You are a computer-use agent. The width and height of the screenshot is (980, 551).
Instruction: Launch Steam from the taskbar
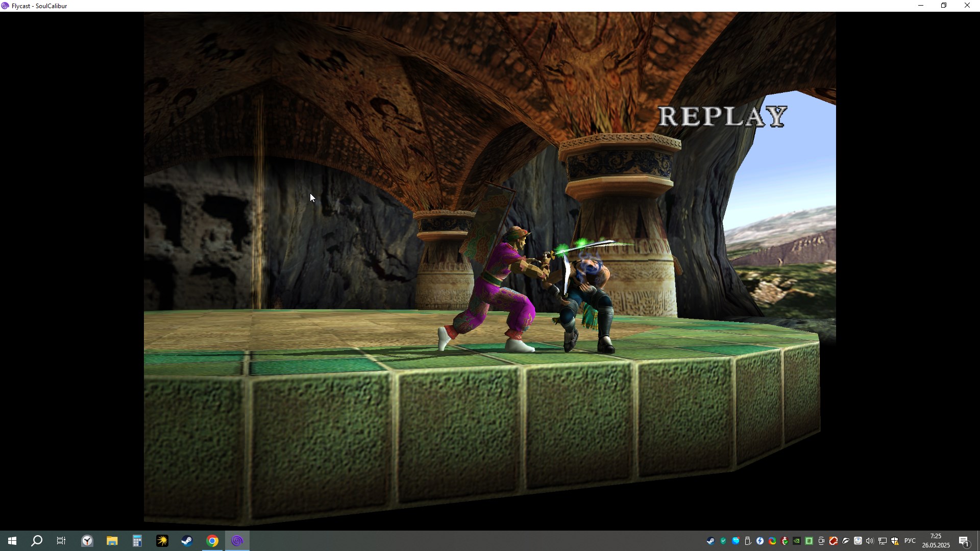[x=187, y=541]
